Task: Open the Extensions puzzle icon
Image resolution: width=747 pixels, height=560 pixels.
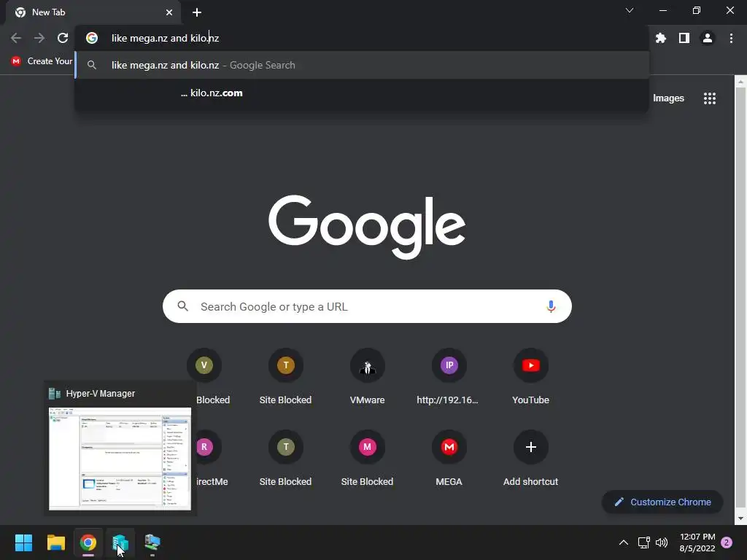Action: pyautogui.click(x=660, y=38)
